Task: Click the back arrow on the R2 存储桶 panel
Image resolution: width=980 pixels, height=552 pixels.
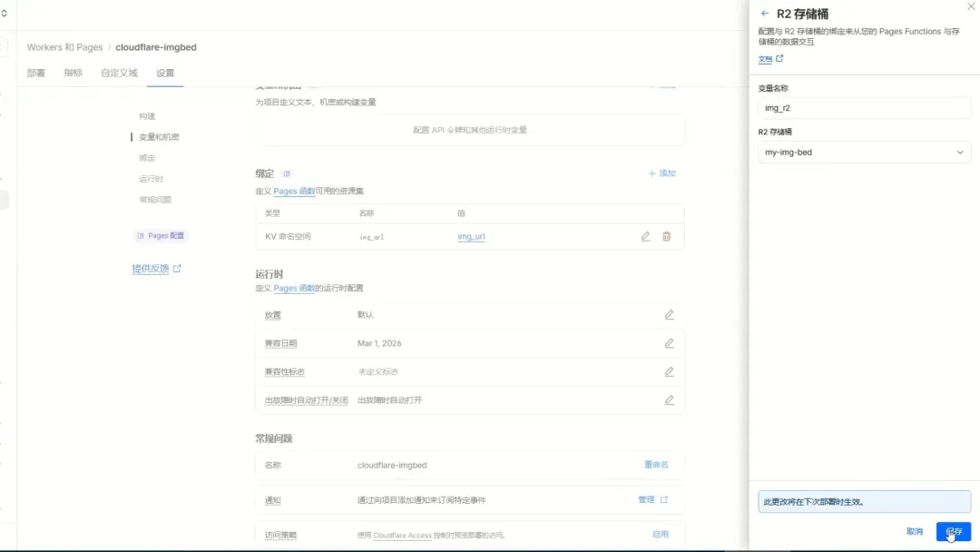Action: tap(764, 14)
